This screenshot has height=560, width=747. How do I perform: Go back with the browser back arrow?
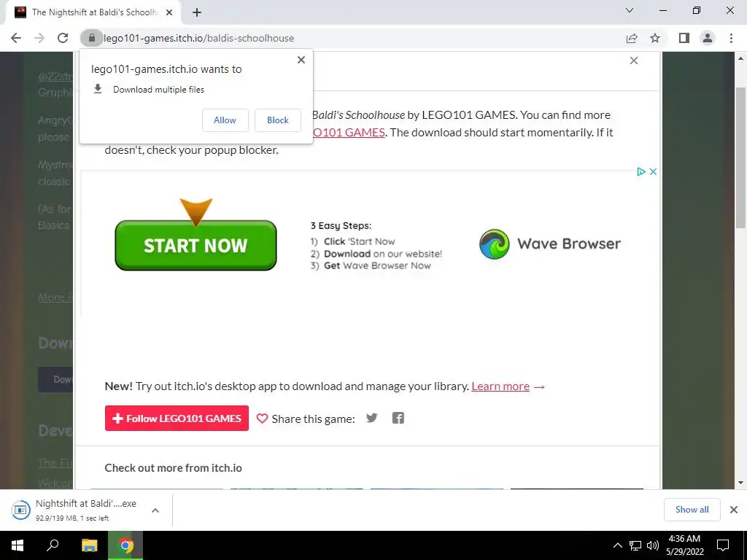pos(16,38)
